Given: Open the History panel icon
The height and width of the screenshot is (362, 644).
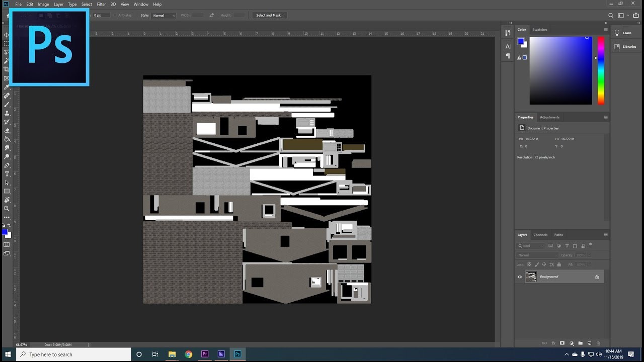Looking at the screenshot, I should (508, 33).
